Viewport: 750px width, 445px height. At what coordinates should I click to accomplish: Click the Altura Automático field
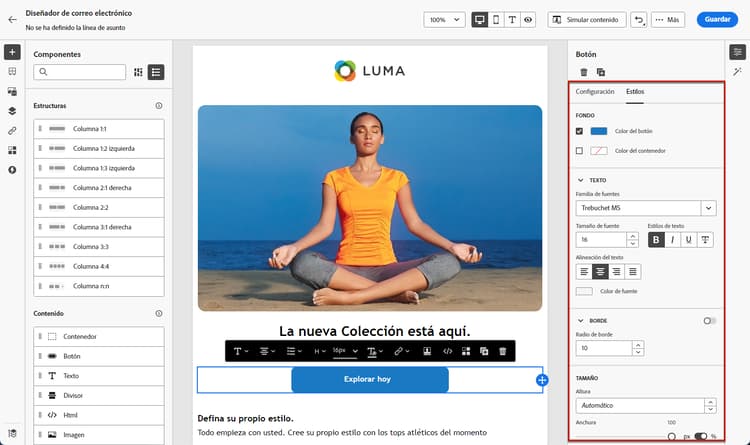click(640, 405)
